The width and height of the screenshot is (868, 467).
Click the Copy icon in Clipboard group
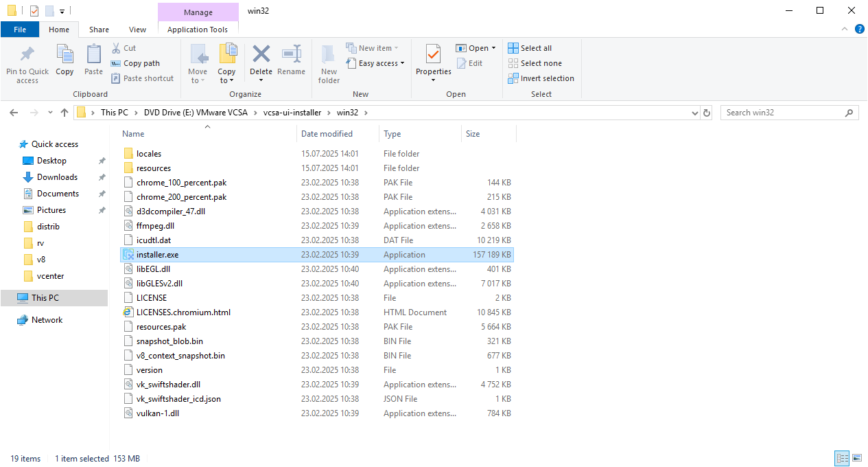point(64,55)
